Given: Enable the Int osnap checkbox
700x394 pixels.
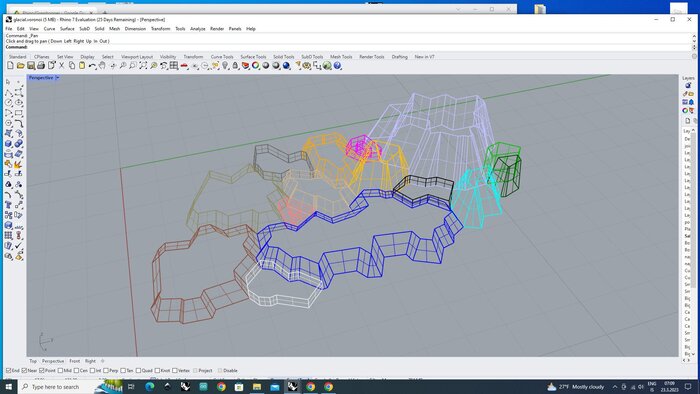Looking at the screenshot, I should pos(92,370).
